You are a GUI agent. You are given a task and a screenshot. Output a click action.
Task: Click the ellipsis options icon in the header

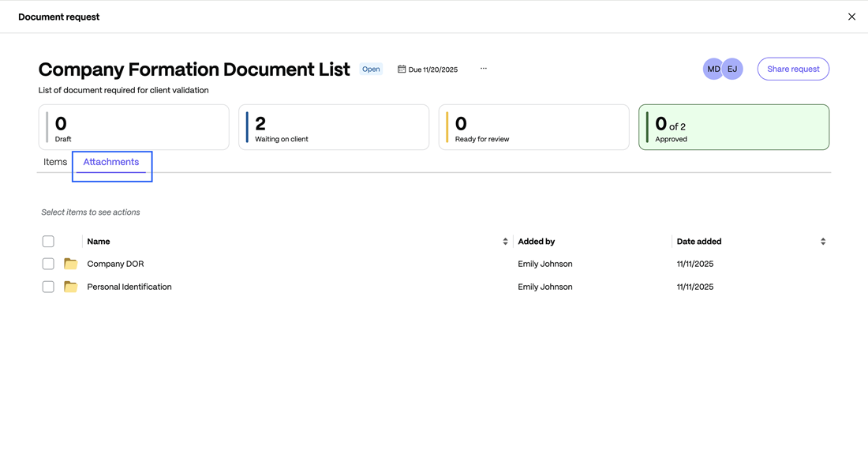pyautogui.click(x=483, y=69)
